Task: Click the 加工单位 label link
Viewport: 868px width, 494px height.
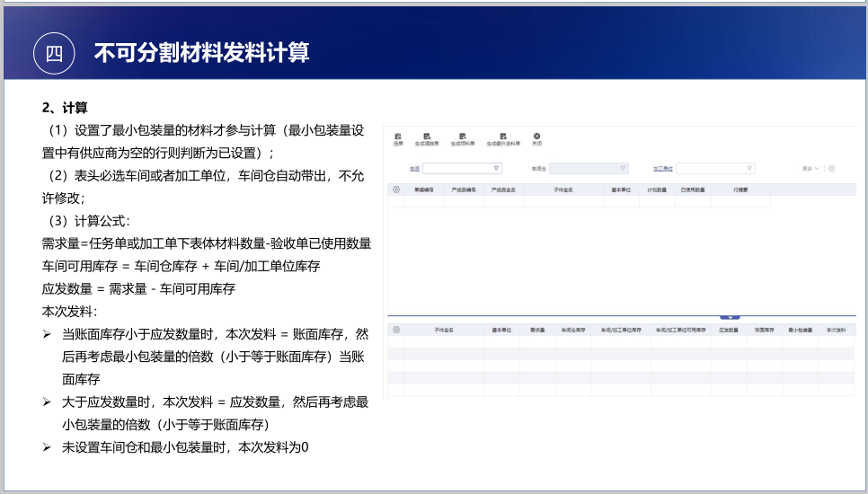Action: coord(662,168)
